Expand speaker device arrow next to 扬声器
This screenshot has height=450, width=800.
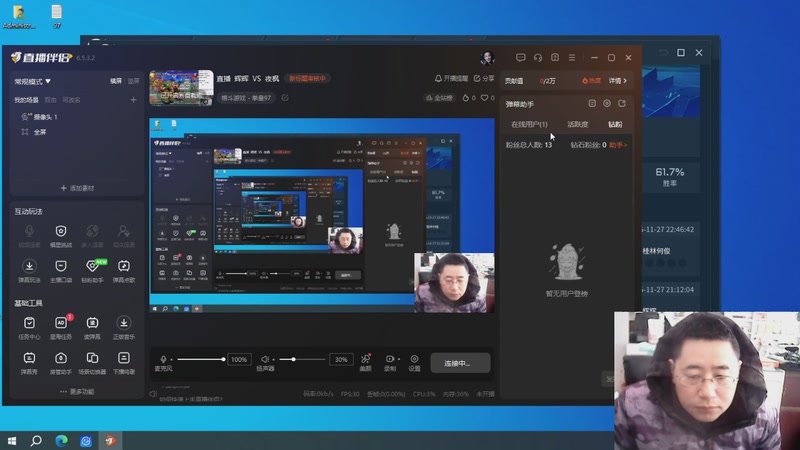coord(273,360)
